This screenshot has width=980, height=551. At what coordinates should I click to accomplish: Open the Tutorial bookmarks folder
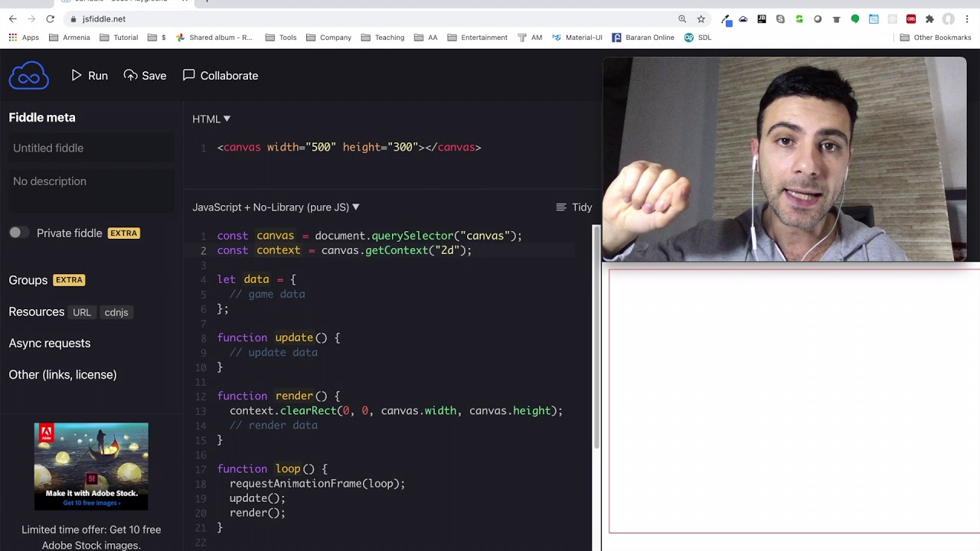click(x=119, y=37)
